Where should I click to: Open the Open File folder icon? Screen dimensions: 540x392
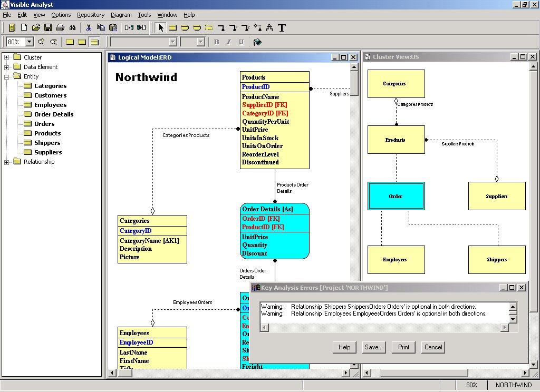click(36, 27)
